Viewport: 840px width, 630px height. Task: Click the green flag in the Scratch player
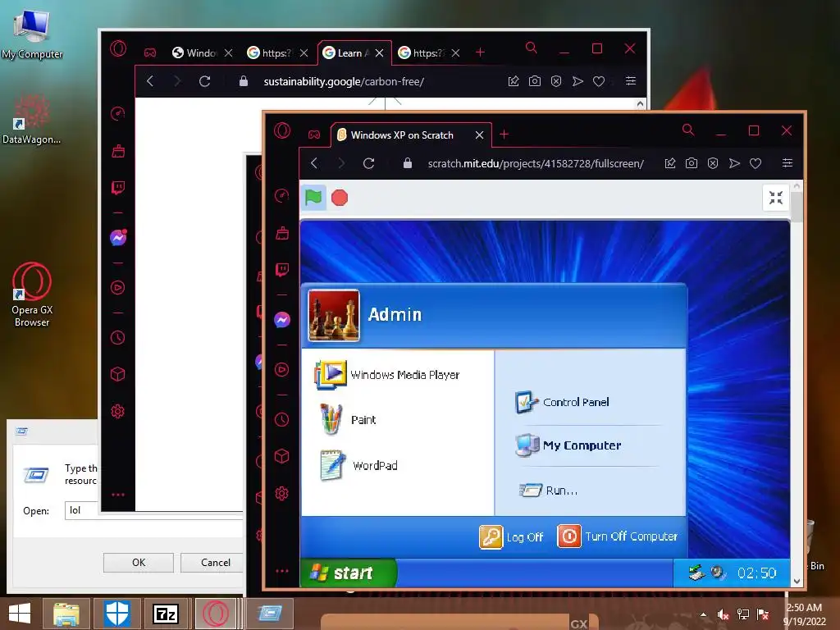pyautogui.click(x=313, y=198)
